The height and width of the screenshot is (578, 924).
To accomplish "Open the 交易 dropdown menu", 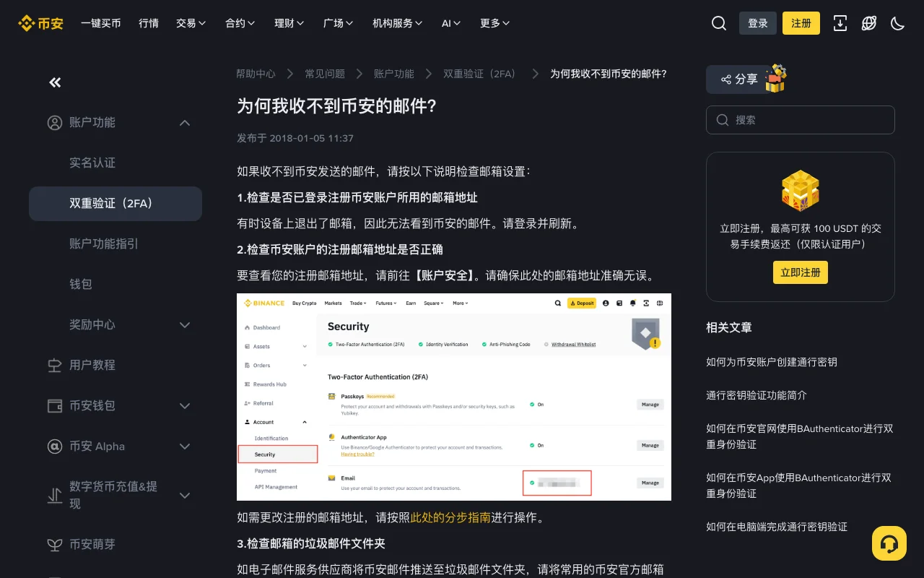I will [x=191, y=23].
